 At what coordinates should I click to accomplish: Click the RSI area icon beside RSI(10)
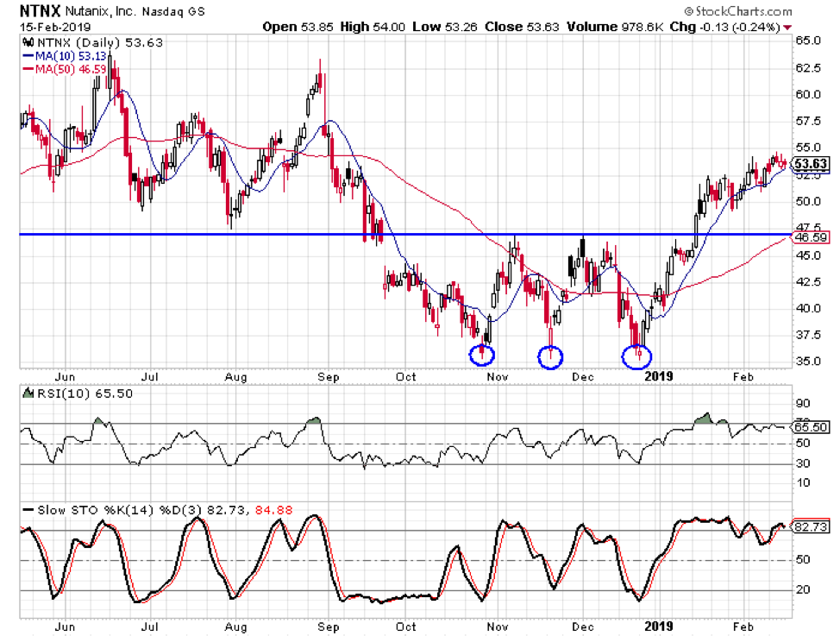coord(28,393)
